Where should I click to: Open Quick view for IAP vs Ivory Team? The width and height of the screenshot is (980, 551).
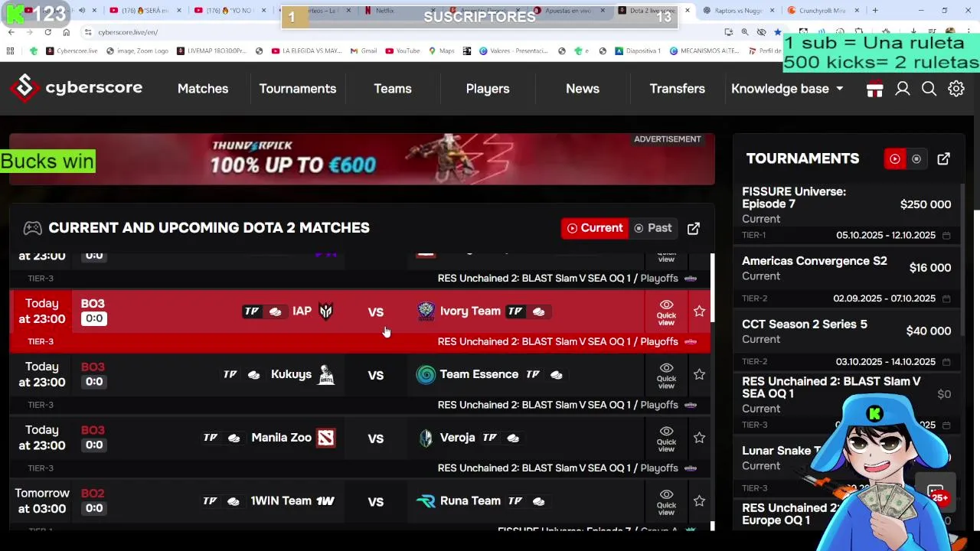(666, 311)
